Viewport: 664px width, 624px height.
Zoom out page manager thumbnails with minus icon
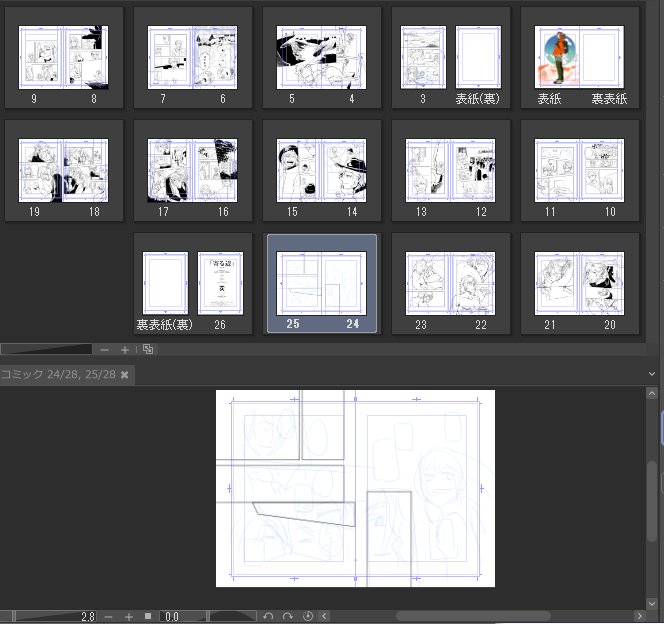(105, 350)
